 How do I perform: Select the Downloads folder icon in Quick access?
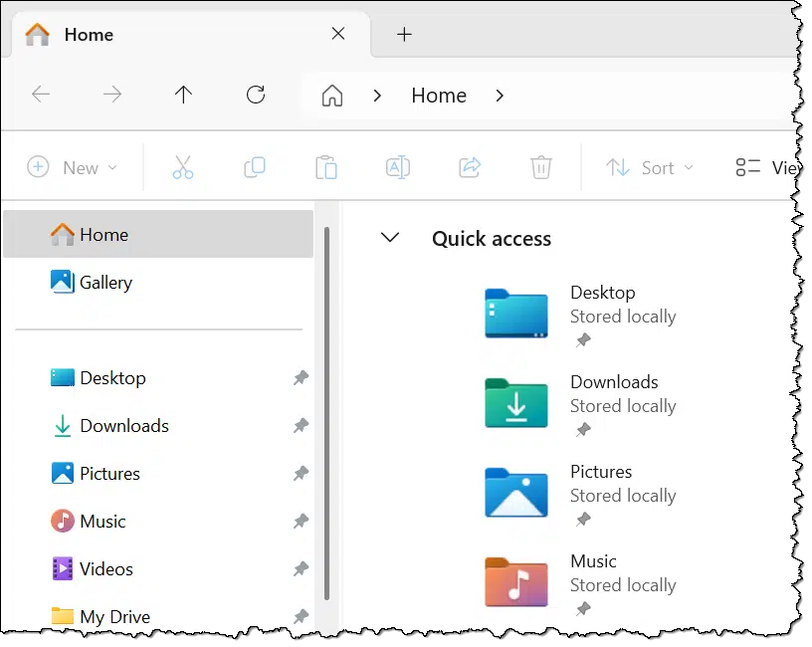coord(515,403)
